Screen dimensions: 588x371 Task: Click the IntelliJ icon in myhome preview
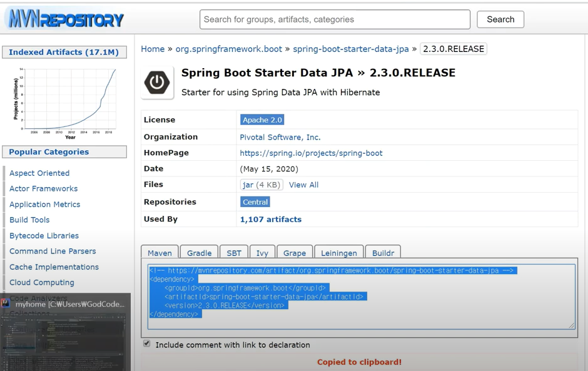(x=5, y=303)
